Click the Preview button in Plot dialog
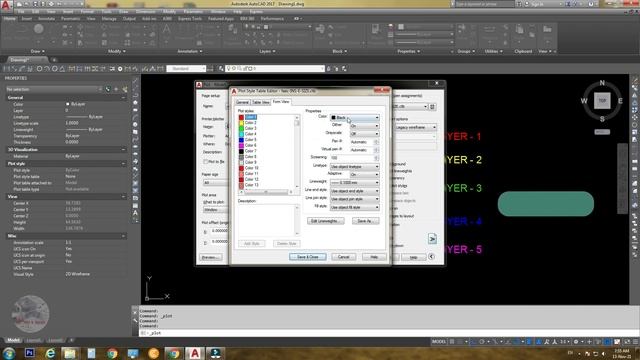Screen dimensions: 640x360 click(211, 257)
